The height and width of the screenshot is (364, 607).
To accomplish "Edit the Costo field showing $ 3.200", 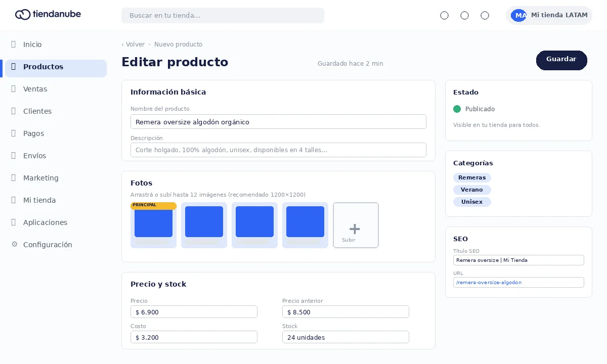I will 194,337.
